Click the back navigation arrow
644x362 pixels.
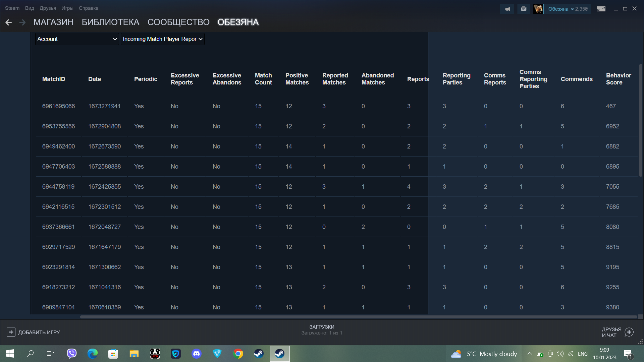(9, 22)
